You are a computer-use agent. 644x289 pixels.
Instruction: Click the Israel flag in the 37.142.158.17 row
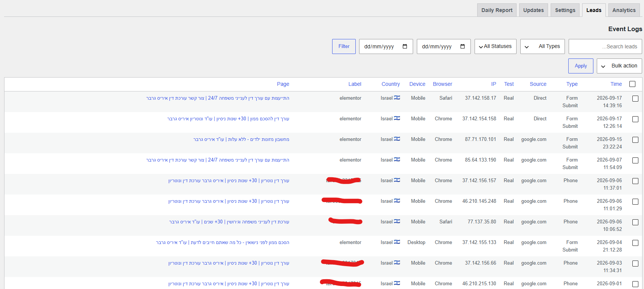point(397,98)
